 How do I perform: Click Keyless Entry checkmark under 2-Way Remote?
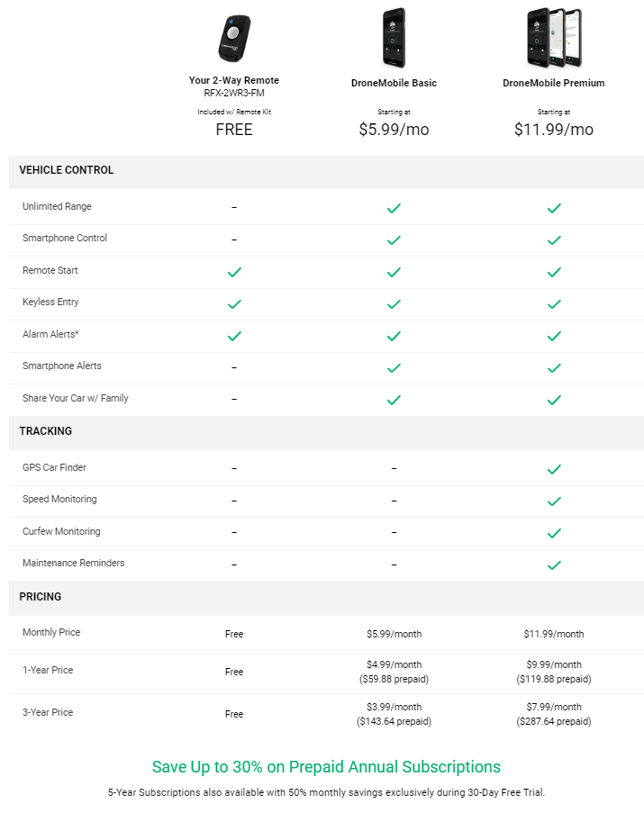click(234, 304)
